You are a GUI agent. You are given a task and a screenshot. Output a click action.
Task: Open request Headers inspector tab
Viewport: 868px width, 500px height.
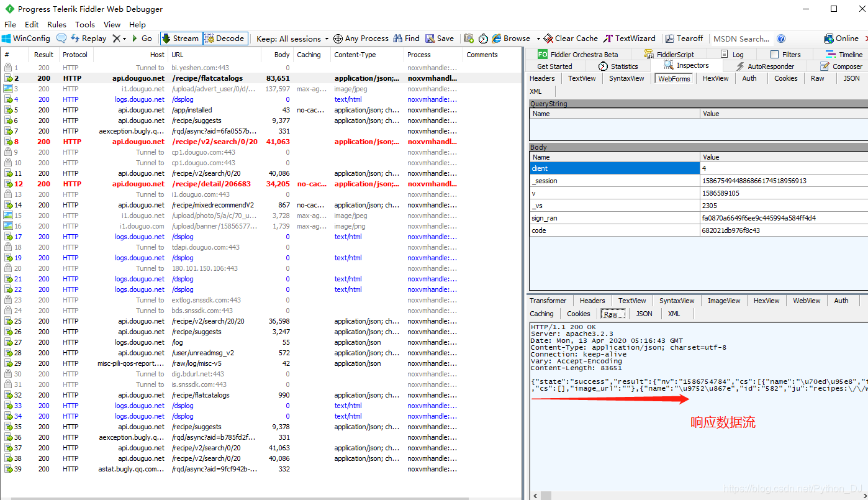[x=542, y=78]
